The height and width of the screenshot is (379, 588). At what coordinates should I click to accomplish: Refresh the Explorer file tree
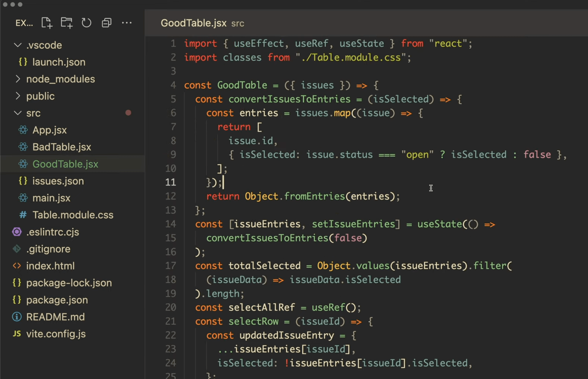click(x=86, y=23)
